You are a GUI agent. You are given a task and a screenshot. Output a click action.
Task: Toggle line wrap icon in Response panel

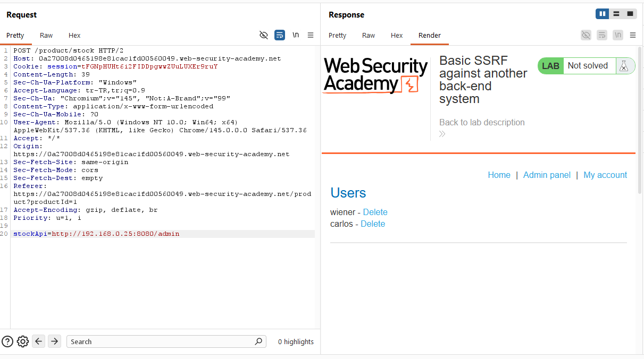click(602, 35)
